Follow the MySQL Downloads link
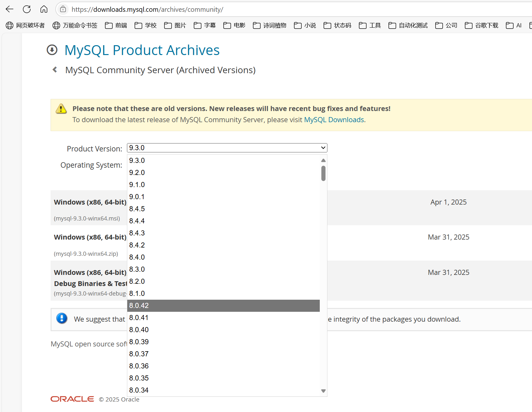This screenshot has width=532, height=412. point(334,120)
